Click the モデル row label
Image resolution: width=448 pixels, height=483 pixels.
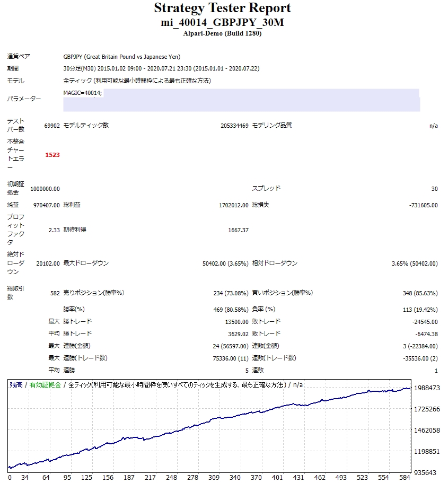pos(16,81)
